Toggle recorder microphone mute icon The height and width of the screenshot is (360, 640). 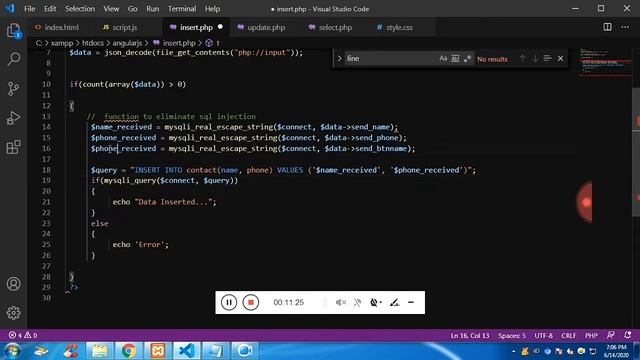(358, 302)
